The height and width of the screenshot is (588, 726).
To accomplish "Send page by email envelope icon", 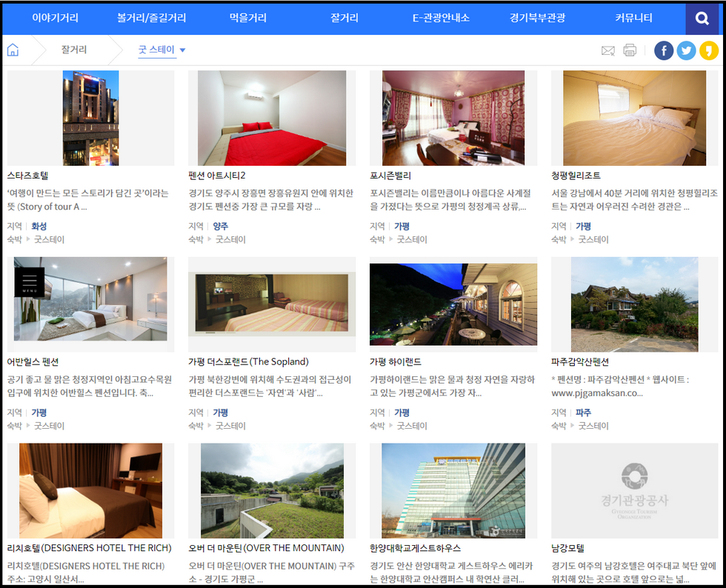I will pos(607,50).
